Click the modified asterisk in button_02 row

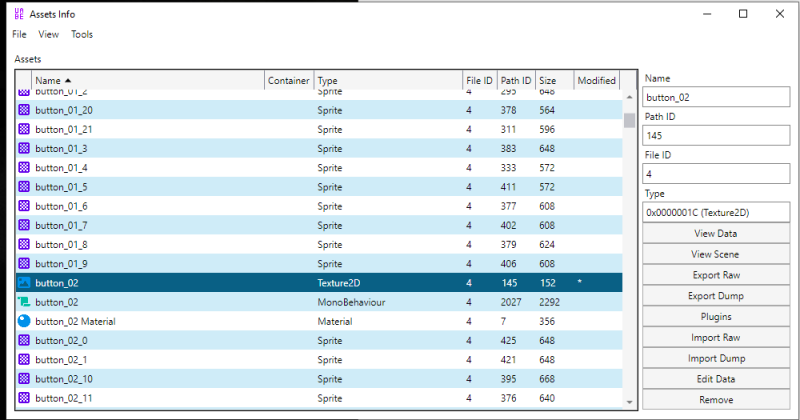[580, 282]
